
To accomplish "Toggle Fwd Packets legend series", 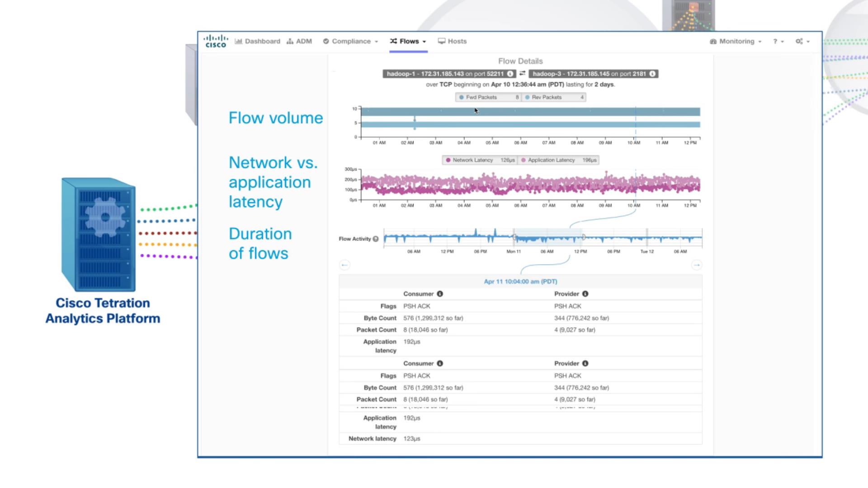I will (x=481, y=97).
